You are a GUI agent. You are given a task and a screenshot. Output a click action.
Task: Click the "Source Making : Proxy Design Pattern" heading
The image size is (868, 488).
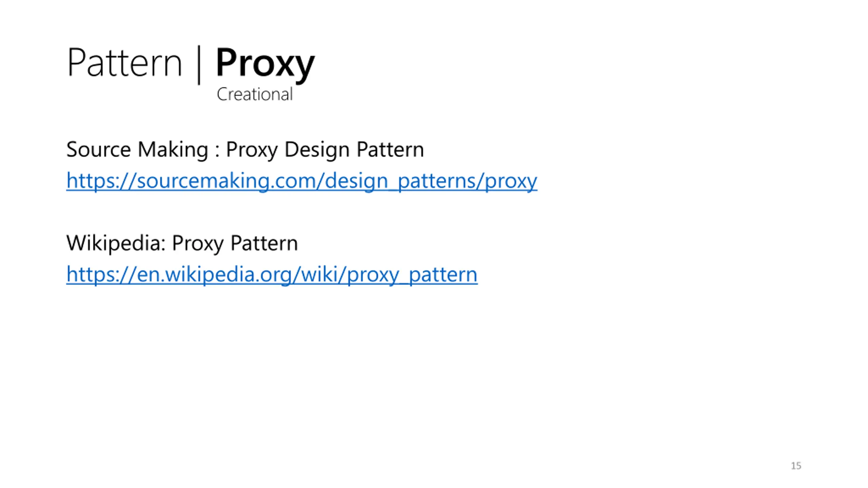(x=245, y=149)
